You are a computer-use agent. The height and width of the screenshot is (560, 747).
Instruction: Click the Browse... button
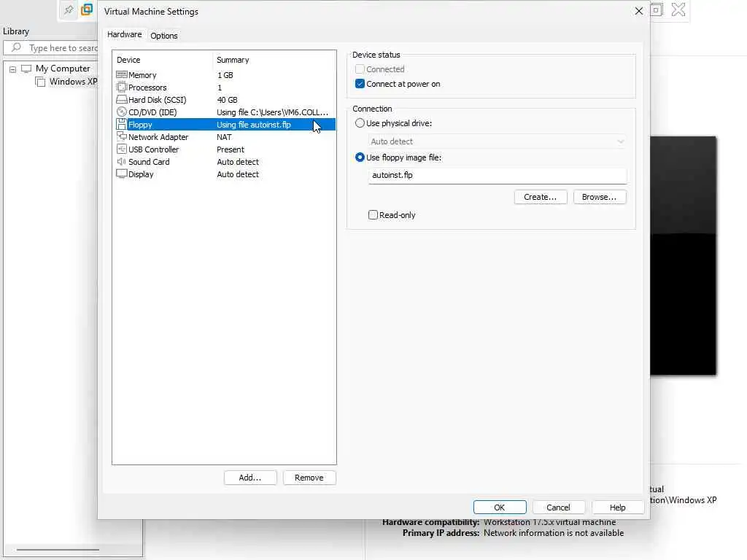click(x=600, y=197)
